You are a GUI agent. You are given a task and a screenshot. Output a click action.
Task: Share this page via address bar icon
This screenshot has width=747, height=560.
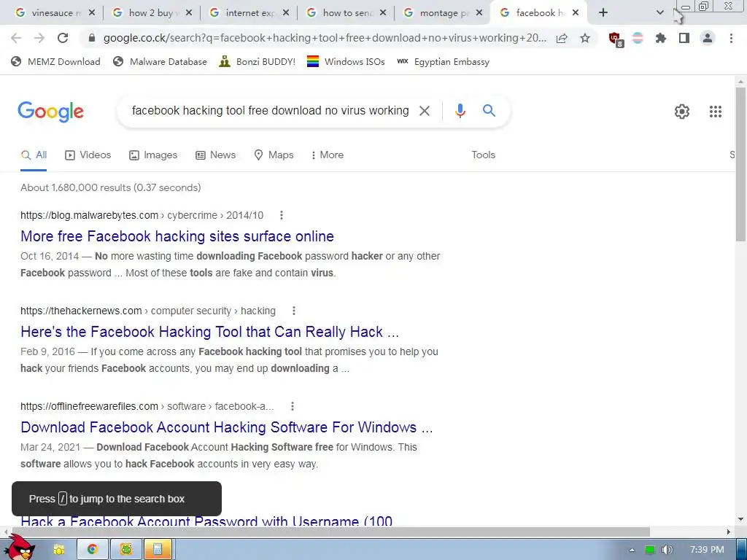coord(562,38)
